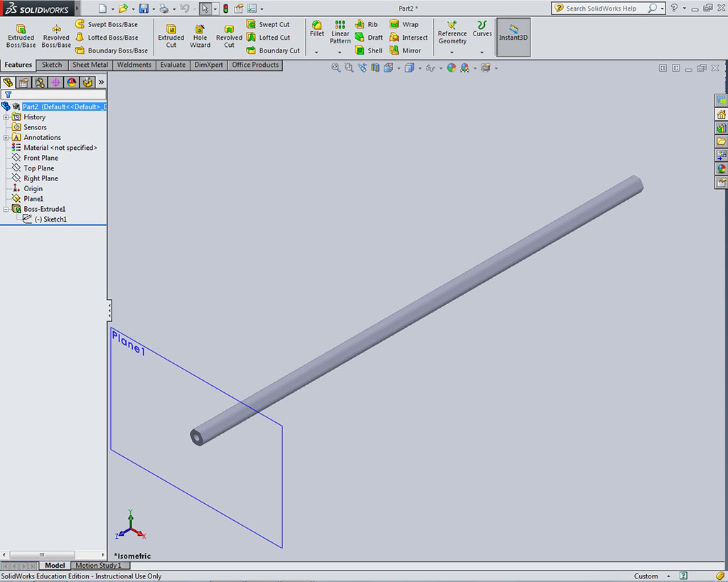Screen dimensions: 728x582
Task: Open the Revolved Cut tool
Action: pos(229,36)
